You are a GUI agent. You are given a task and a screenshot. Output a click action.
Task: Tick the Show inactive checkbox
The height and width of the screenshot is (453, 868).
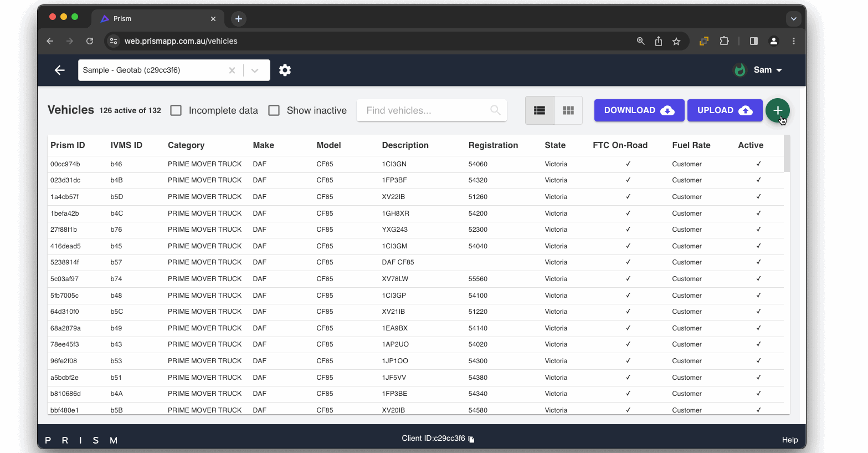pos(274,110)
